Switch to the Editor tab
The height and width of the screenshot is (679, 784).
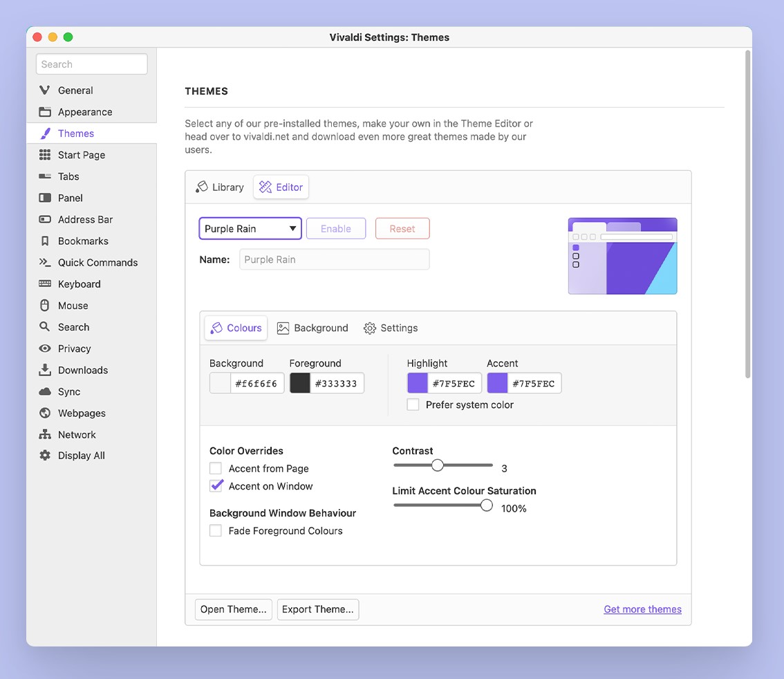(x=281, y=187)
